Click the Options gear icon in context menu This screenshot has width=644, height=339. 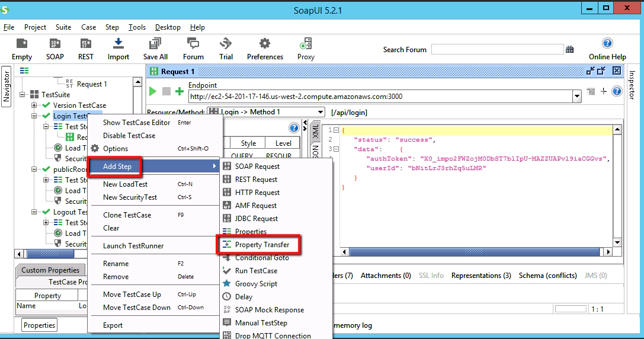click(x=95, y=148)
